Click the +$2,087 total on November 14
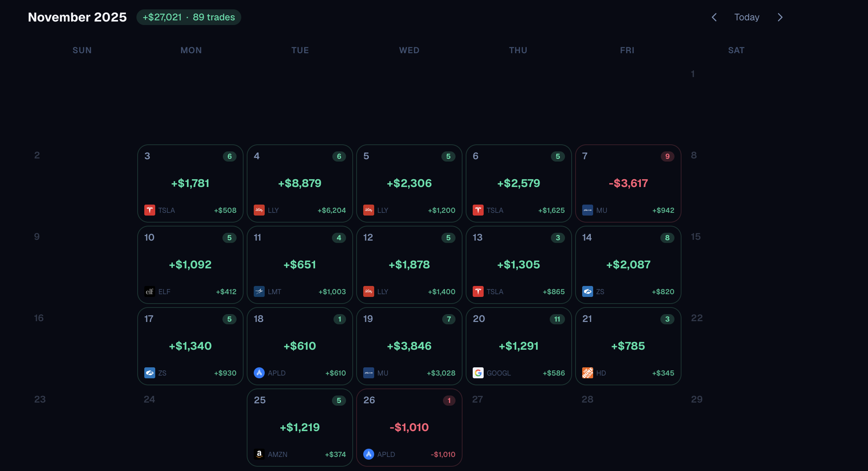Screen dimensions: 868x471 (x=628, y=264)
